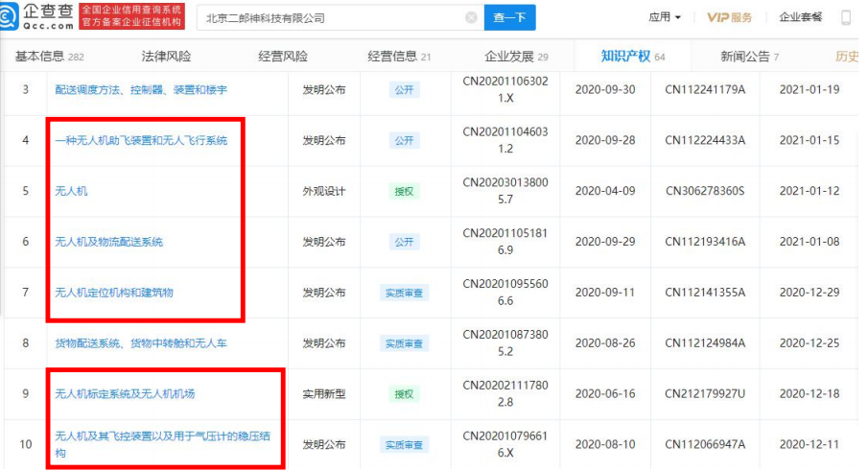
Task: Click publication number CN112193416A
Action: 705,242
